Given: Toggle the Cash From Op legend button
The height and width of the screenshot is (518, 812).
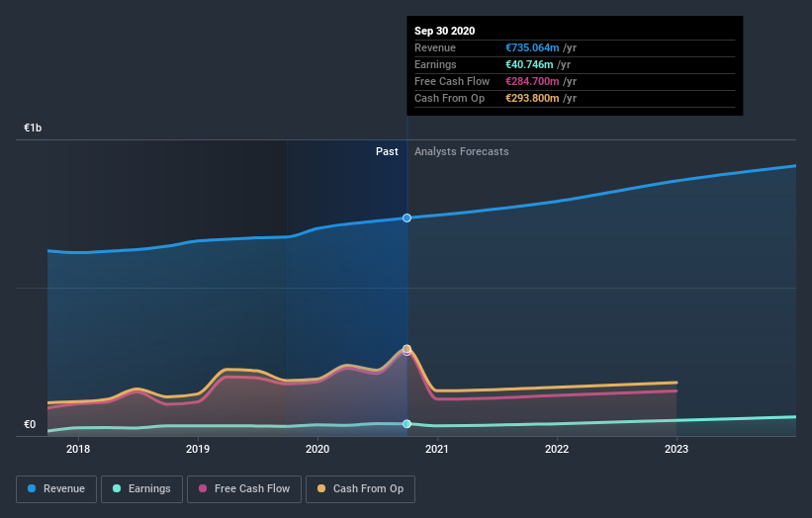Looking at the screenshot, I should (360, 489).
